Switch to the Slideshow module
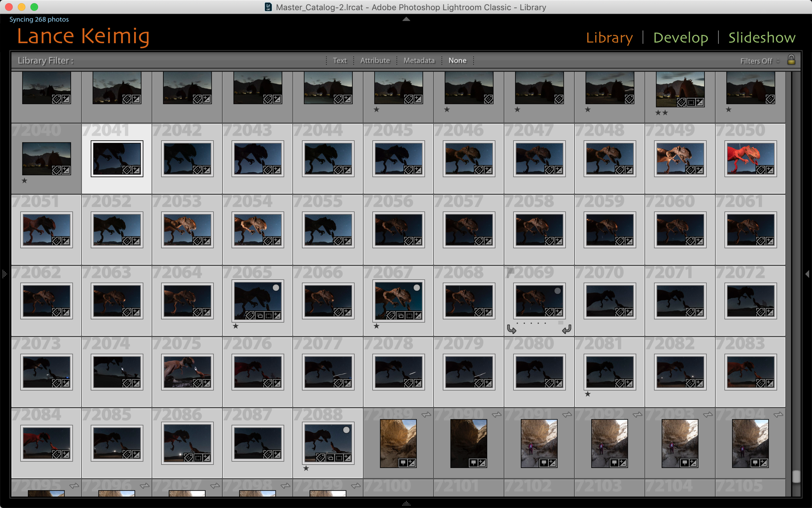The height and width of the screenshot is (508, 812). pos(762,37)
